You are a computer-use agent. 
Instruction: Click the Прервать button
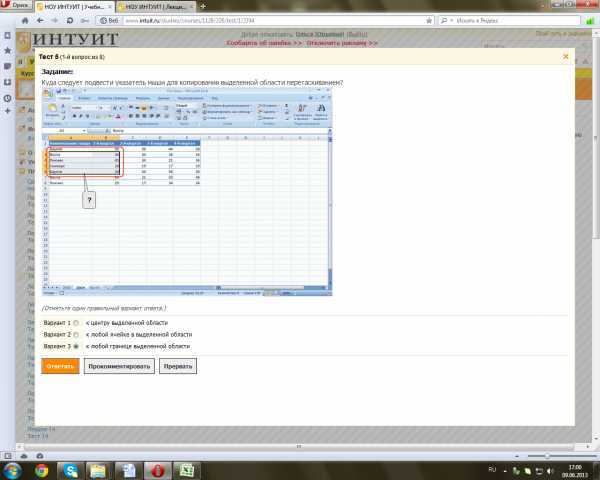(x=178, y=366)
